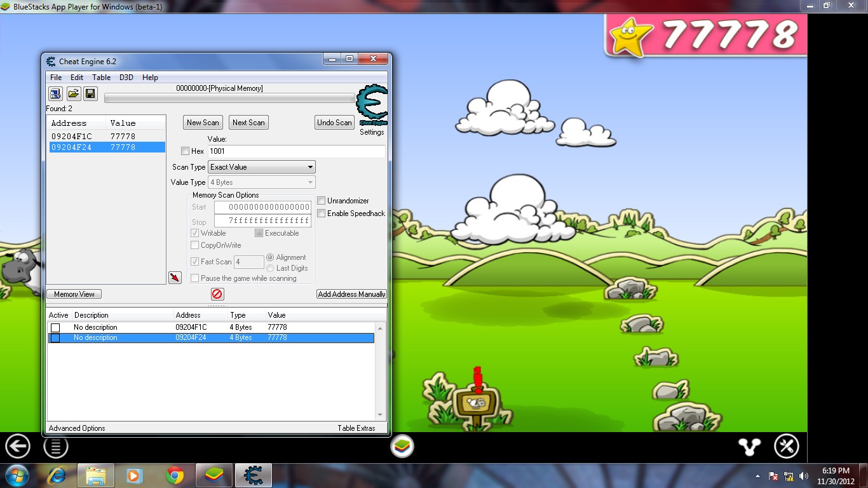The image size is (868, 488).
Task: Click the address table scroll down arrow
Action: coord(381,416)
